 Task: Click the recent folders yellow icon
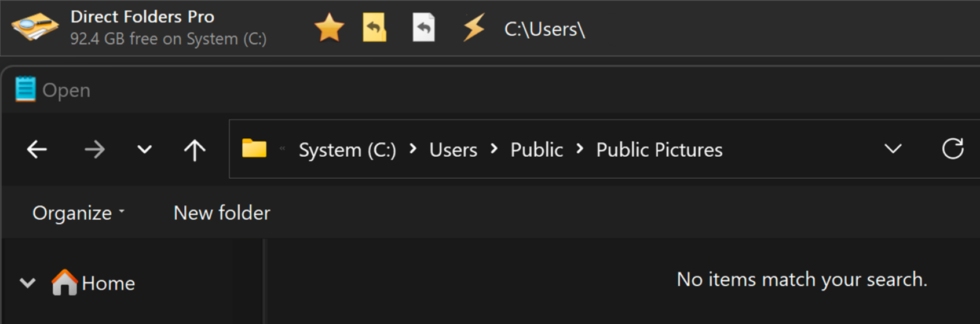374,28
